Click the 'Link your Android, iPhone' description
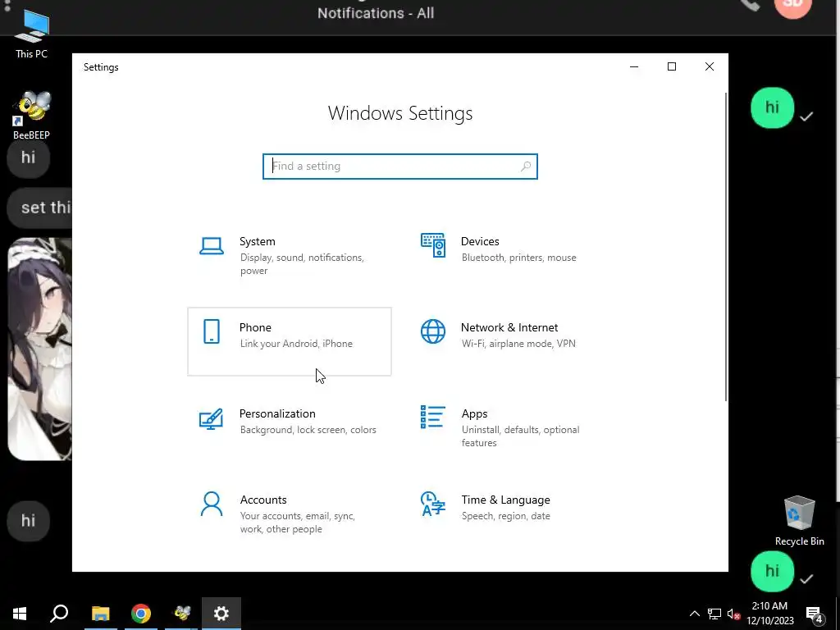Viewport: 840px width, 630px height. coord(296,344)
